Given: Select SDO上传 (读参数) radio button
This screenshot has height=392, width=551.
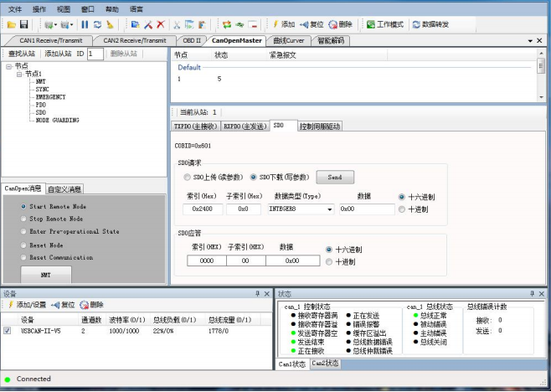Looking at the screenshot, I should [187, 178].
